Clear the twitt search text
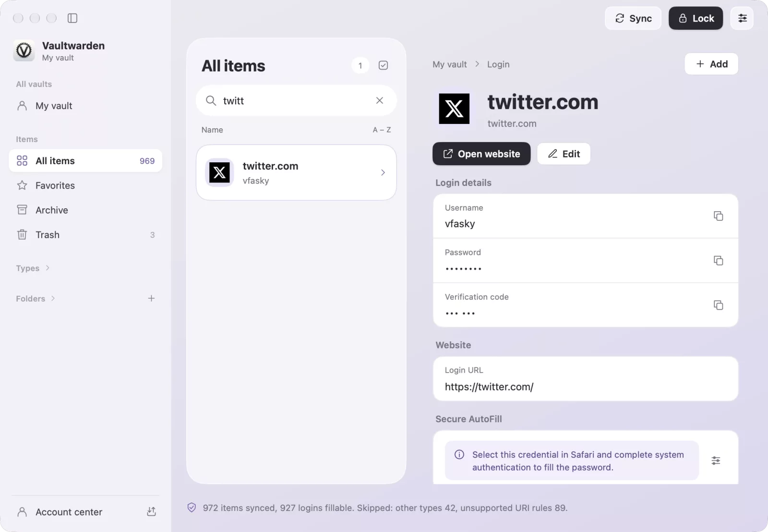Image resolution: width=768 pixels, height=532 pixels. click(x=380, y=100)
